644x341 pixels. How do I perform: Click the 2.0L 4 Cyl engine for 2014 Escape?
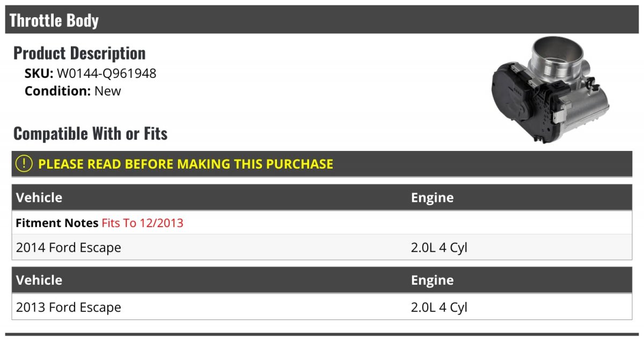(x=439, y=248)
